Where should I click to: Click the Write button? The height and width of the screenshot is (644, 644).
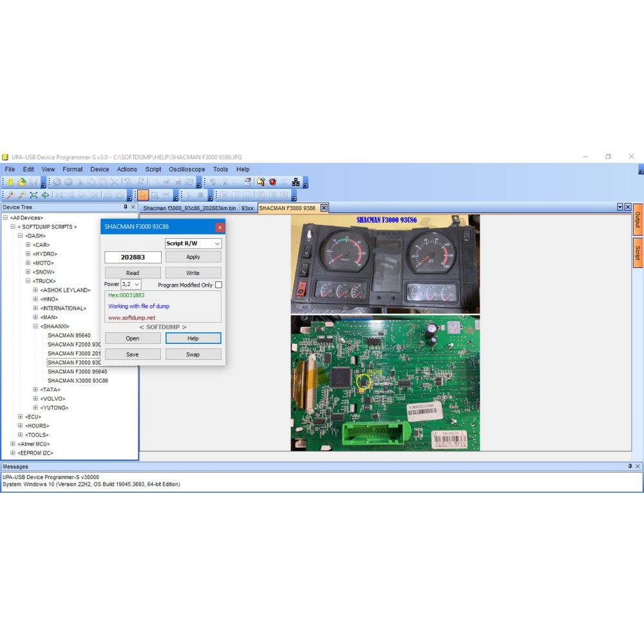point(193,272)
